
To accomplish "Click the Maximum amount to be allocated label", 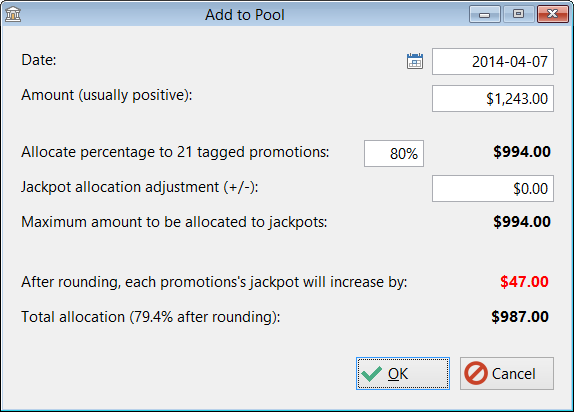I will (174, 222).
